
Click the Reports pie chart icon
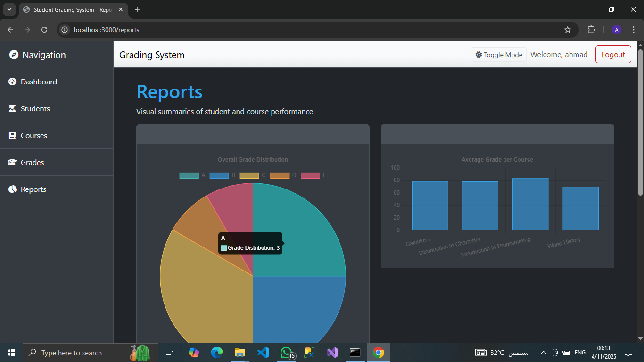point(12,189)
